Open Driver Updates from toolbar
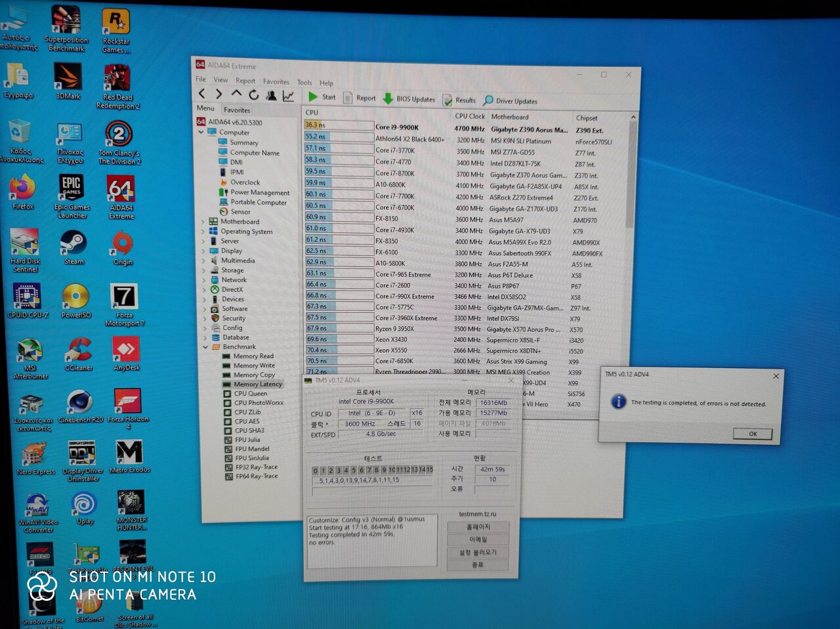 510,101
